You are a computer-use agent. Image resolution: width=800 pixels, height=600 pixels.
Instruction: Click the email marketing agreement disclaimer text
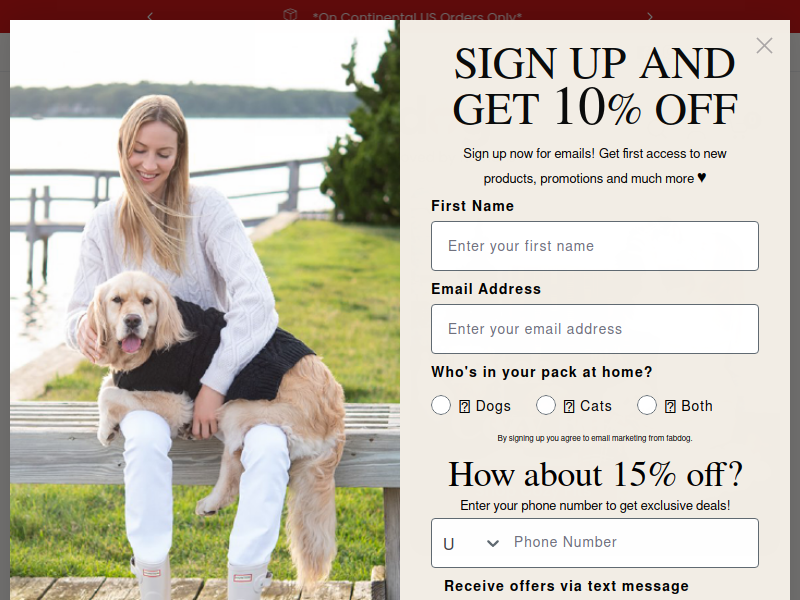pyautogui.click(x=595, y=438)
